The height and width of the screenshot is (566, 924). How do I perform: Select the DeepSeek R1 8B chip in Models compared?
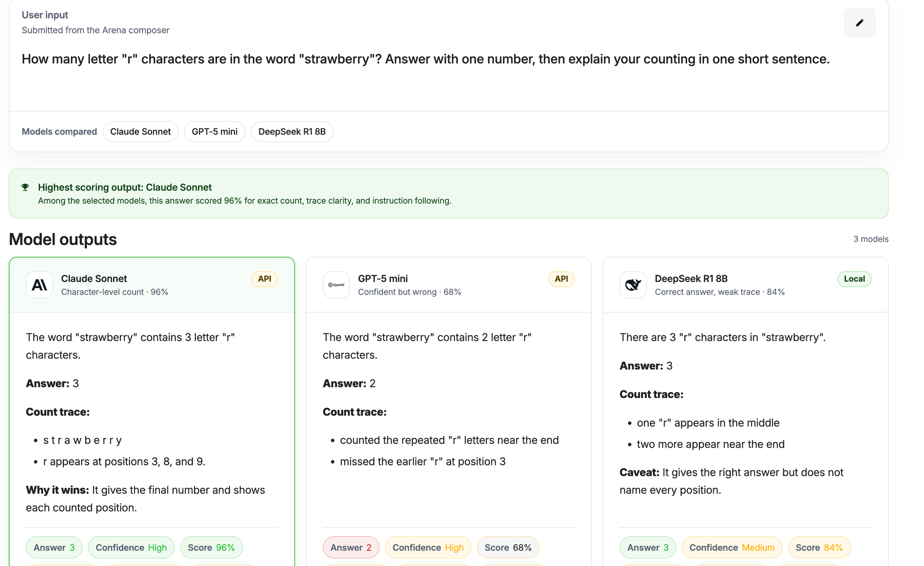pos(292,132)
